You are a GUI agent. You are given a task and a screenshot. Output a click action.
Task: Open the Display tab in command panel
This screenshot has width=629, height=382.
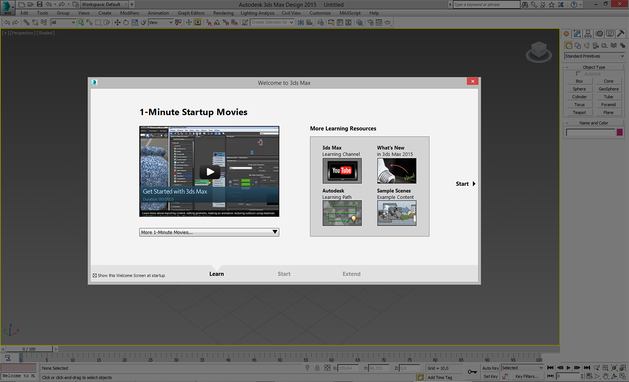click(x=610, y=34)
